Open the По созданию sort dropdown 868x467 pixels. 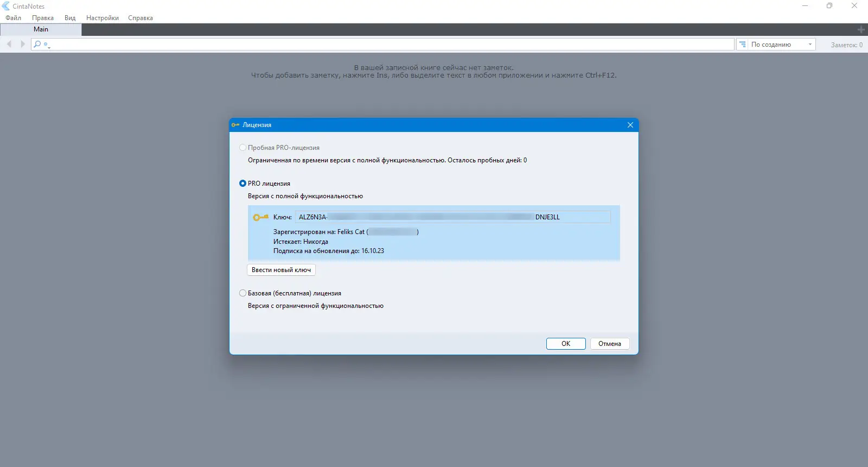(781, 45)
